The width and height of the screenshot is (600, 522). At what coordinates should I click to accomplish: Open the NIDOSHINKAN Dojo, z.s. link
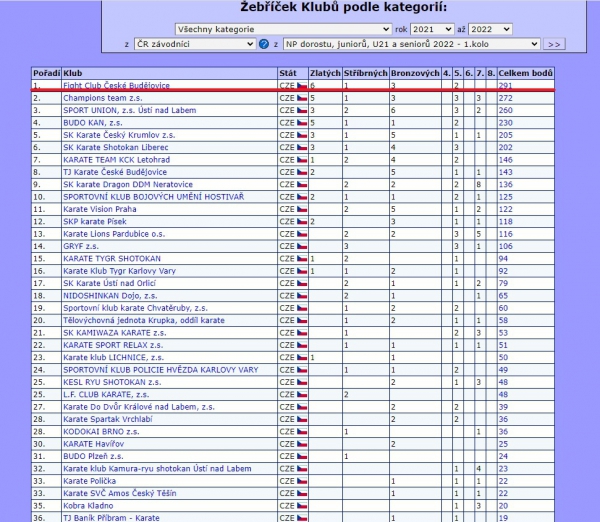point(110,296)
